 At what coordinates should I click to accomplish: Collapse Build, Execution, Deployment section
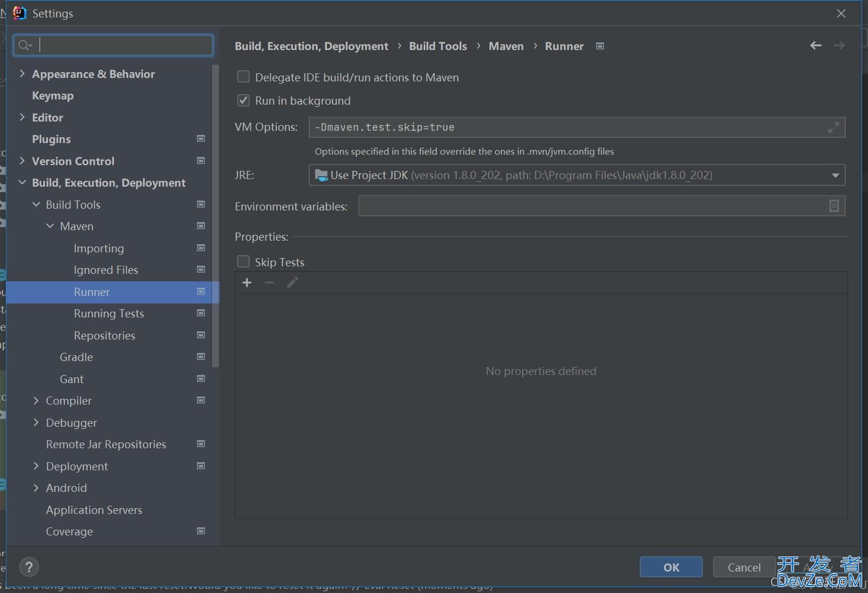pyautogui.click(x=22, y=183)
